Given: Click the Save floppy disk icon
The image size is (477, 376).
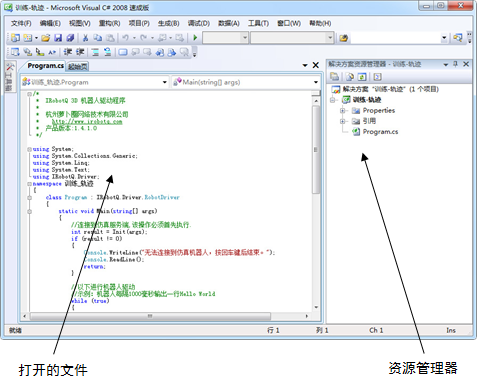Looking at the screenshot, I should [58, 38].
